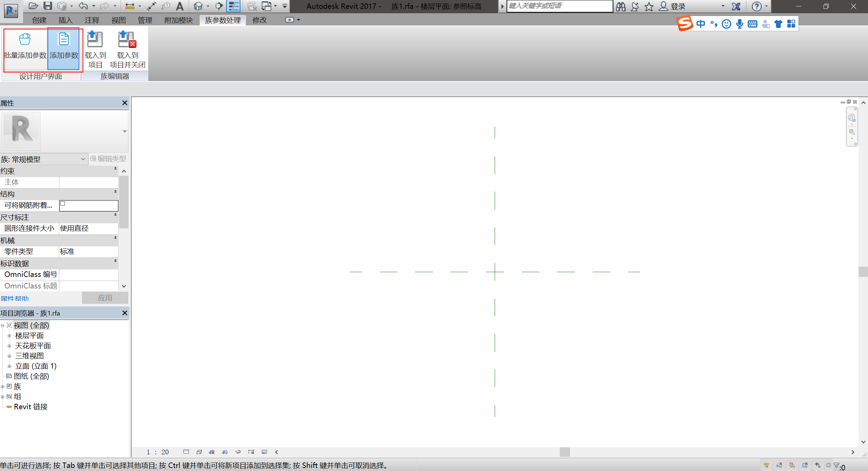
Task: Expand the 立面 (立面 1) node
Action: (9, 366)
